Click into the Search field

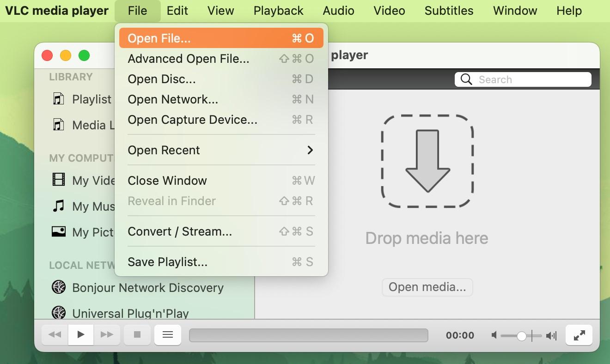pos(523,79)
